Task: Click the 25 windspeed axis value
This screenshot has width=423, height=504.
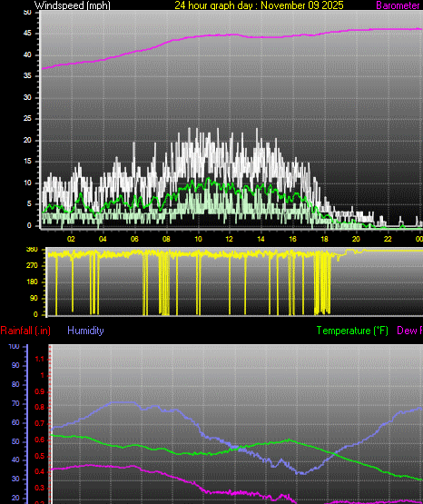Action: (x=27, y=119)
